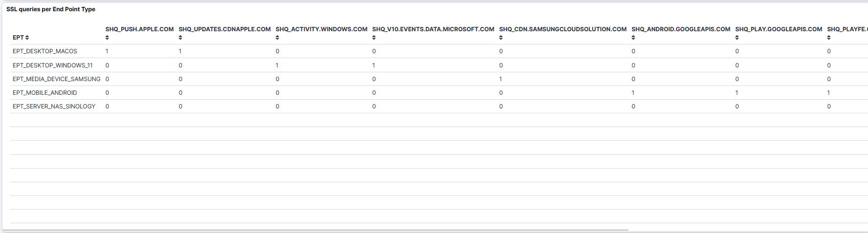Sort by SHQ_ACTIVITY.WINDOWS.COM column icon
Image resolution: width=868 pixels, height=233 pixels.
277,38
